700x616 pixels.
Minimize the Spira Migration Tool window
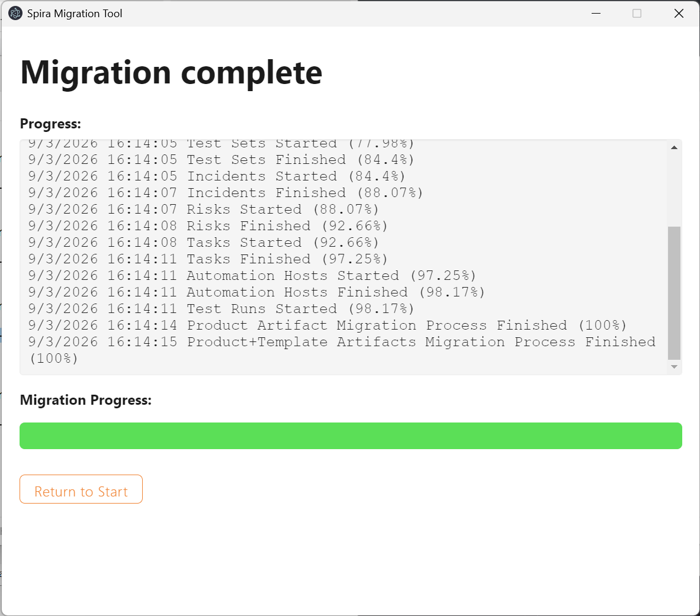click(x=596, y=14)
